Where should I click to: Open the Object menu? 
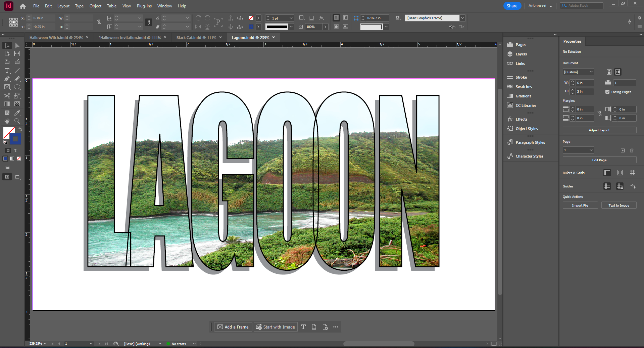click(x=95, y=6)
